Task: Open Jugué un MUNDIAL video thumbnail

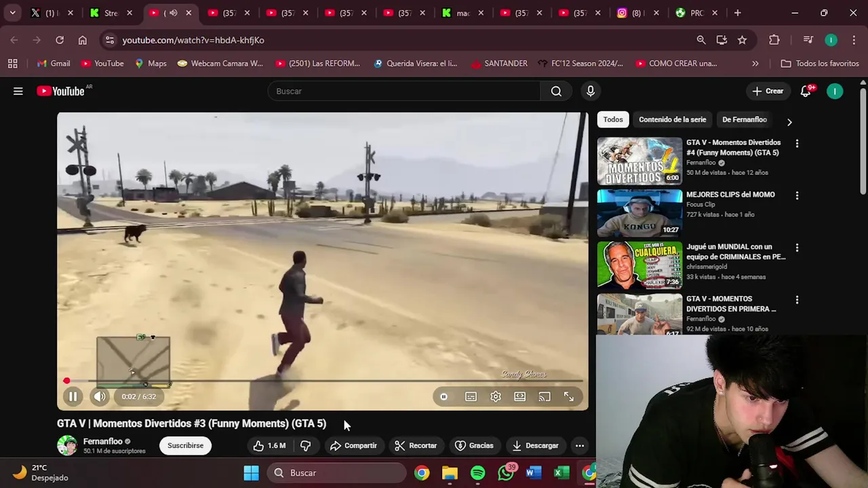Action: point(639,265)
